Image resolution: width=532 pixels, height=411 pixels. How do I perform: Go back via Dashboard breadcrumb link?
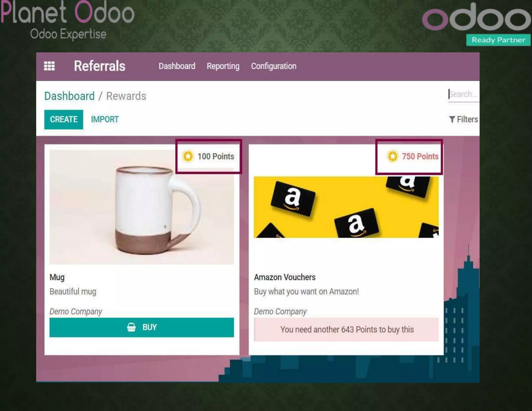69,96
